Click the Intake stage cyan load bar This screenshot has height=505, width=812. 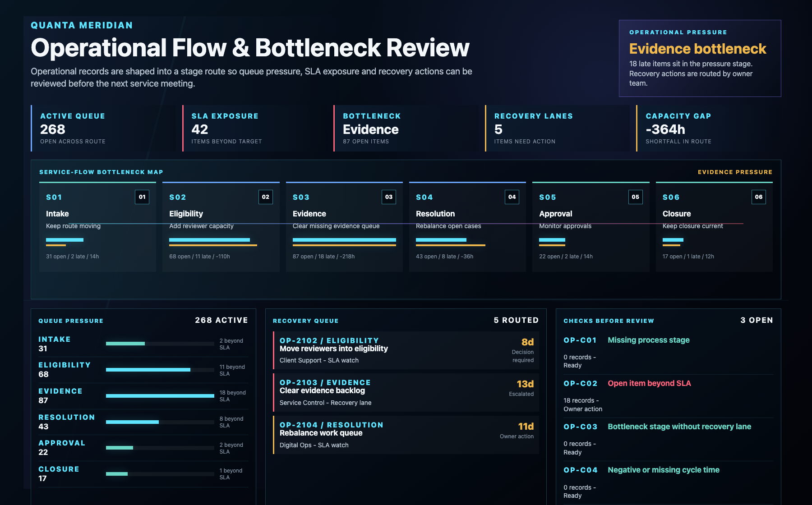(x=65, y=240)
